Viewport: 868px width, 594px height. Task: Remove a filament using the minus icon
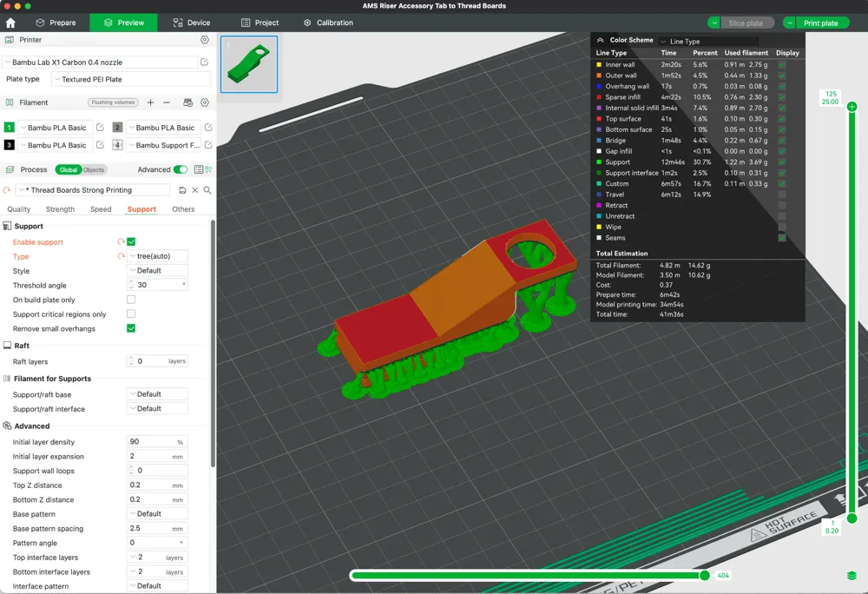coord(166,102)
